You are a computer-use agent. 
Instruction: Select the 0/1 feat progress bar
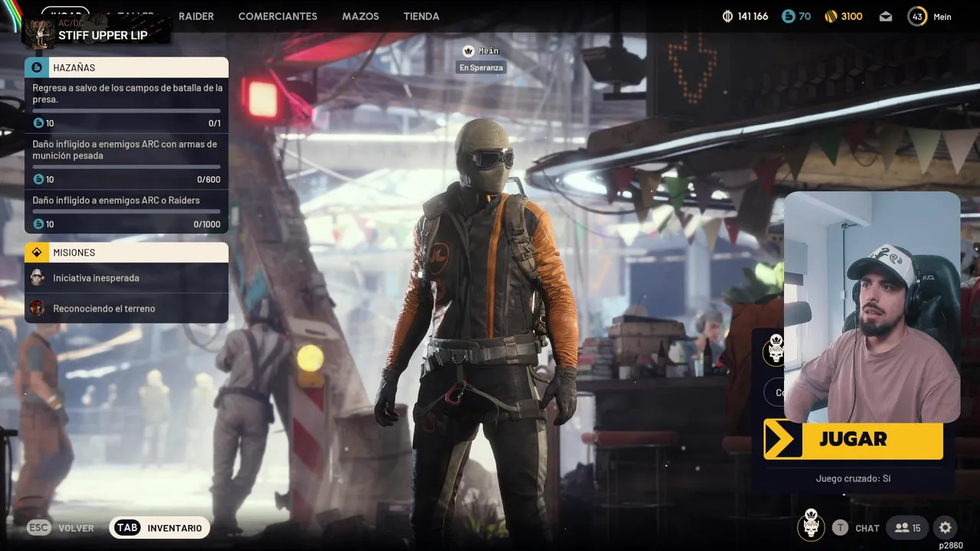click(x=126, y=111)
